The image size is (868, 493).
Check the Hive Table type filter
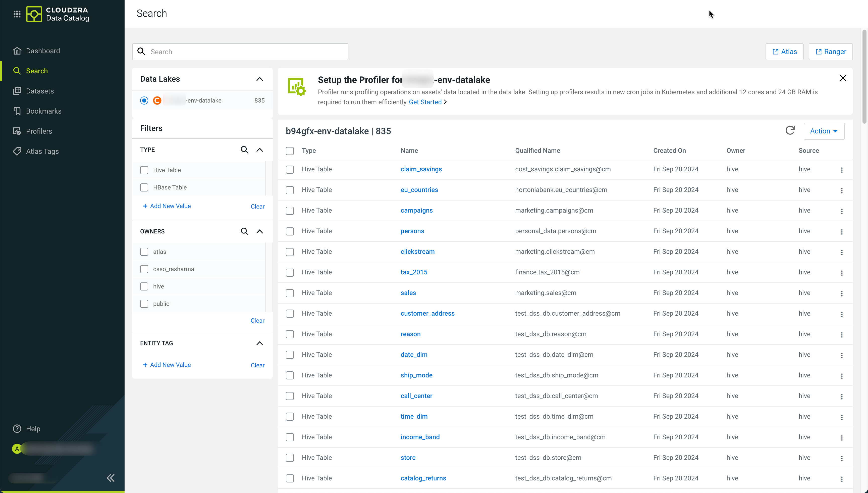pos(144,170)
